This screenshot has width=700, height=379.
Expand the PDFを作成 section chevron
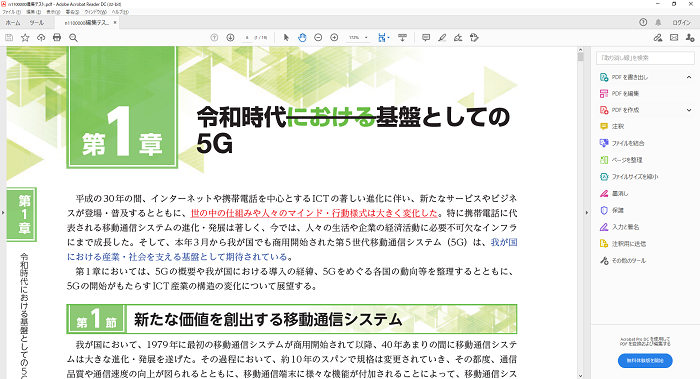[x=689, y=110]
